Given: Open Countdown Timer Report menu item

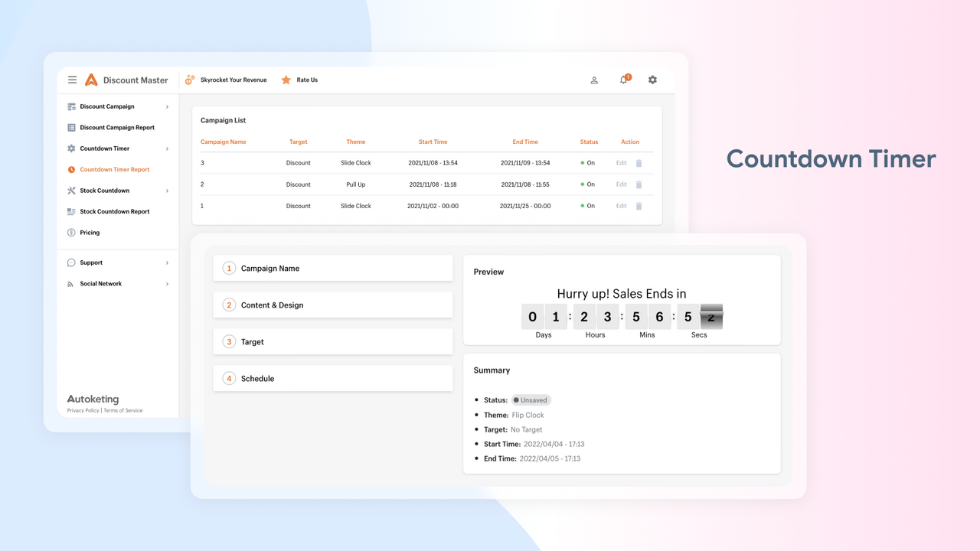Looking at the screenshot, I should (x=115, y=170).
